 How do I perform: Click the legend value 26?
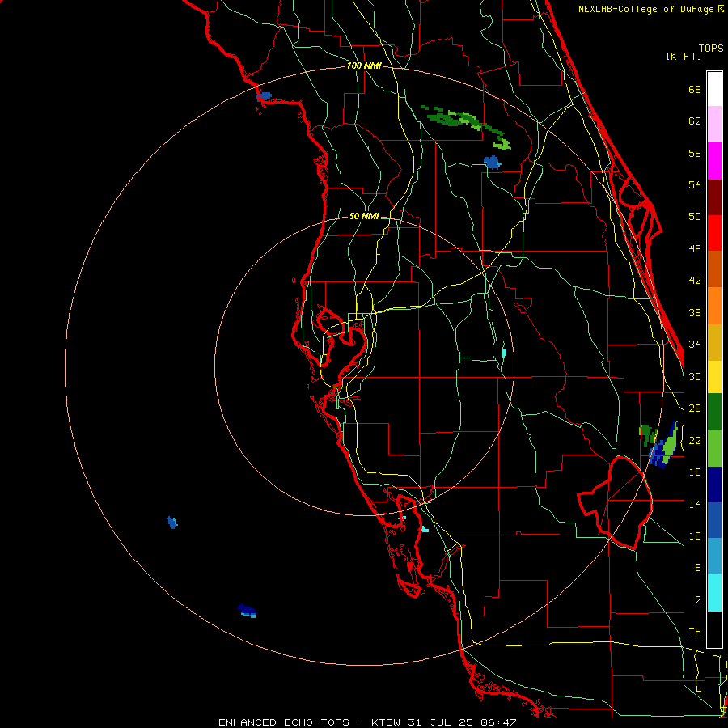pyautogui.click(x=695, y=408)
